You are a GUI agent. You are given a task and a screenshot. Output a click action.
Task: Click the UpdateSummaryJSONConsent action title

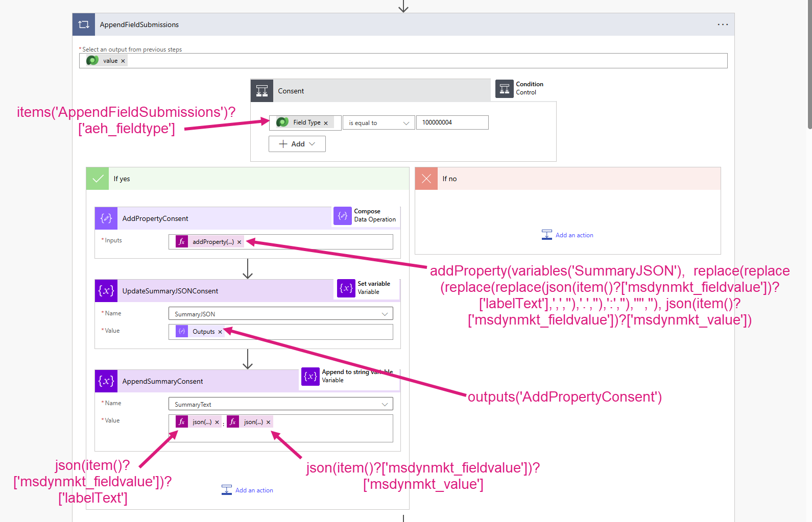170,291
